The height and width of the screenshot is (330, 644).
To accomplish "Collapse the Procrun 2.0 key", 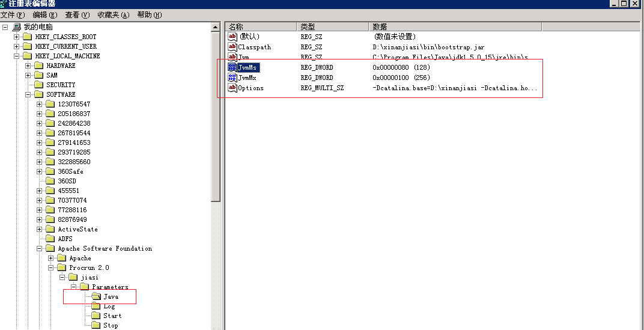I will pos(51,267).
